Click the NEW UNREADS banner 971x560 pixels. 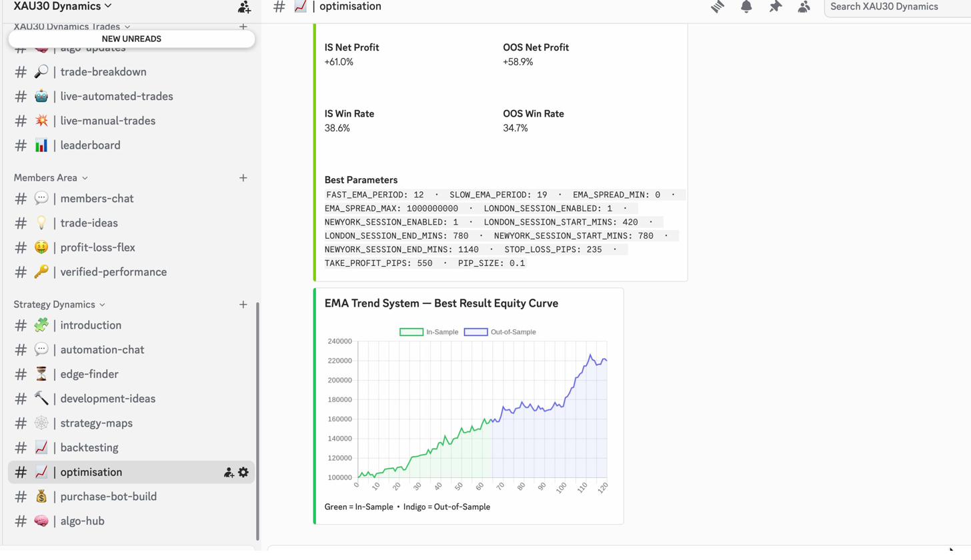coord(131,39)
